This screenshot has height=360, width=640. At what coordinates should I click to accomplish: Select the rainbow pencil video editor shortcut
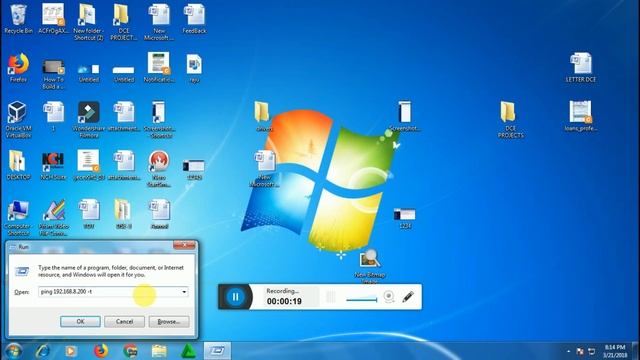coord(53,218)
